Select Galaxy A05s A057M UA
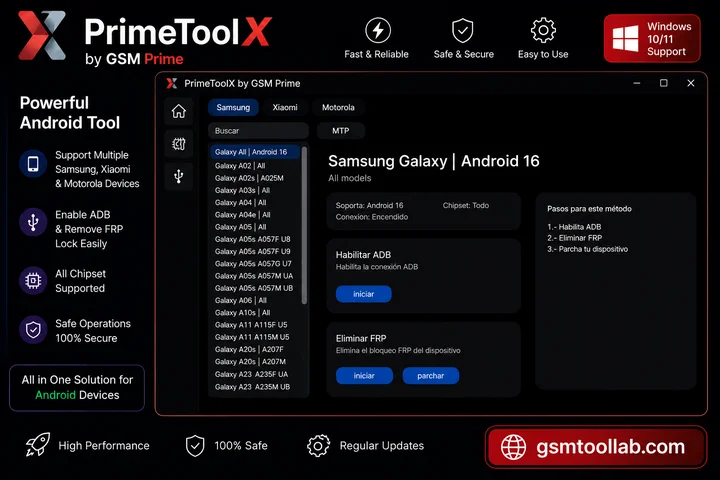This screenshot has height=480, width=720. coord(255,276)
